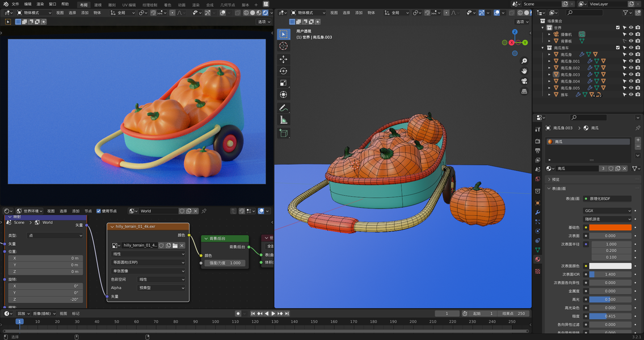
Task: Select the Transform tool in viewport toolbar
Action: pyautogui.click(x=283, y=95)
